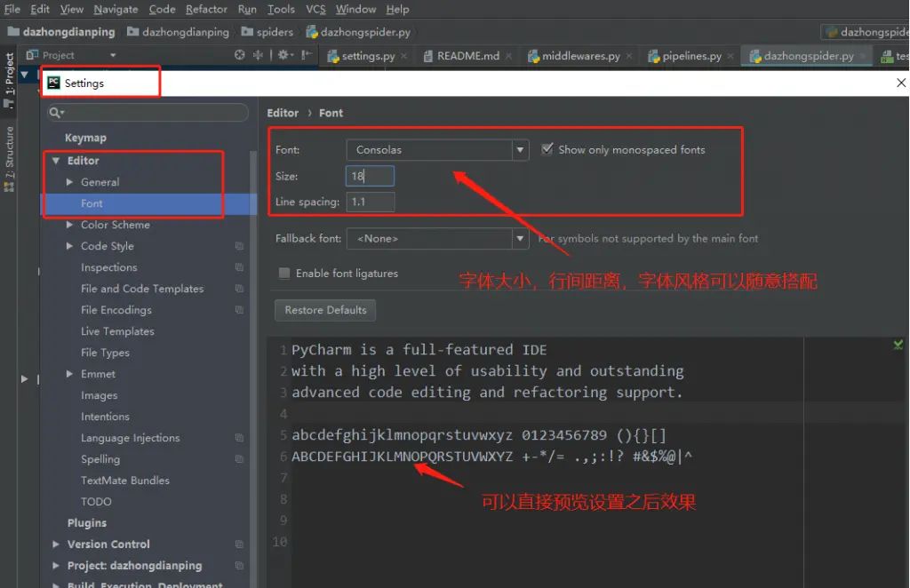The height and width of the screenshot is (588, 910).
Task: Open the Fallback font dropdown
Action: click(437, 238)
